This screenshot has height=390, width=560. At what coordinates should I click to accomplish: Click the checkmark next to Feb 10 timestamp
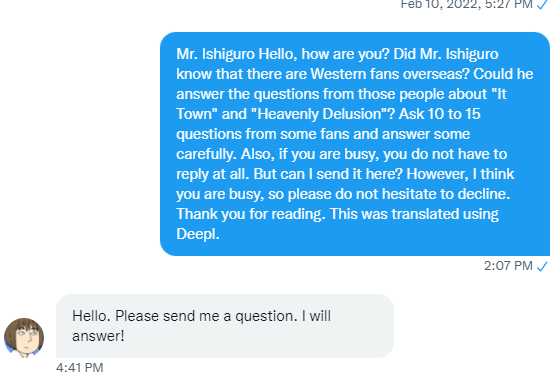pos(542,4)
